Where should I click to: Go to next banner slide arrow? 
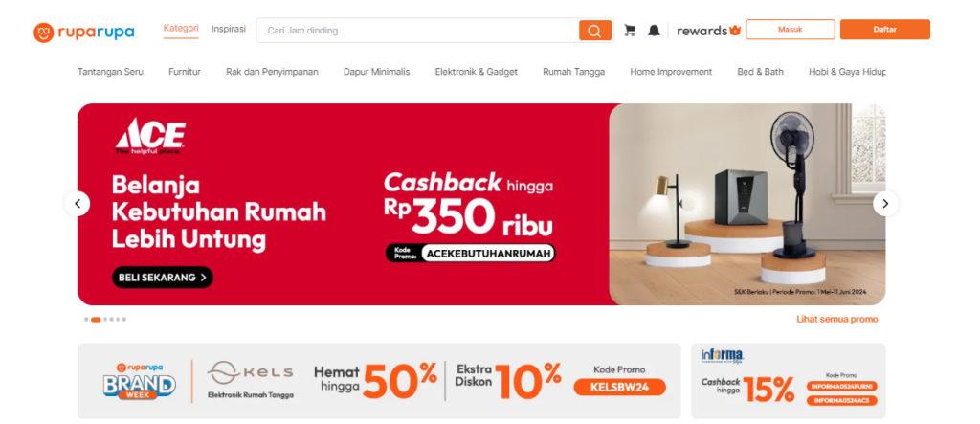click(x=885, y=203)
